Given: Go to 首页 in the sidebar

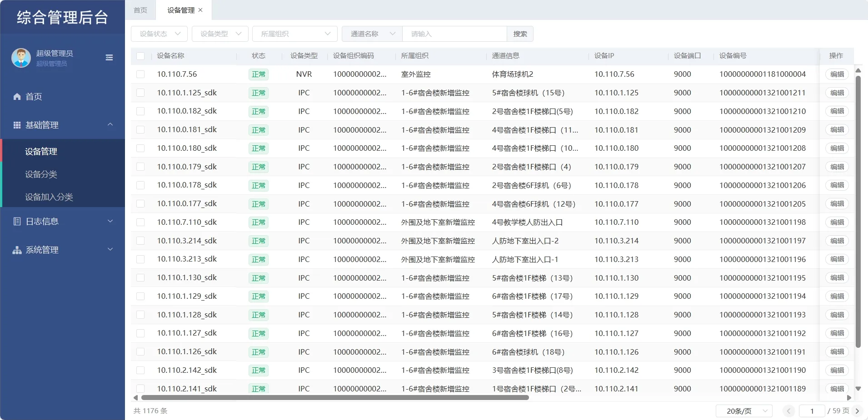Looking at the screenshot, I should click(x=63, y=96).
